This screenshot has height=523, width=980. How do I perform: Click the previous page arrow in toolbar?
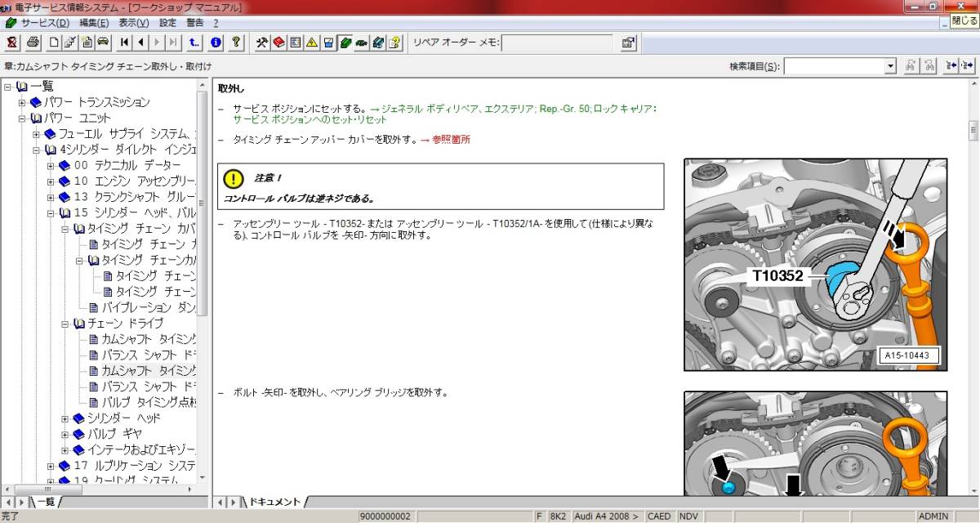[140, 42]
